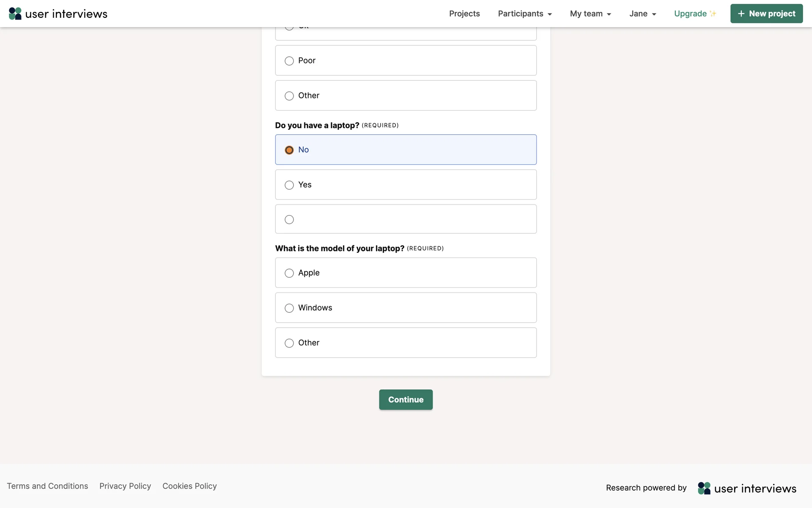
Task: Choose Apple as laptop model
Action: click(289, 273)
